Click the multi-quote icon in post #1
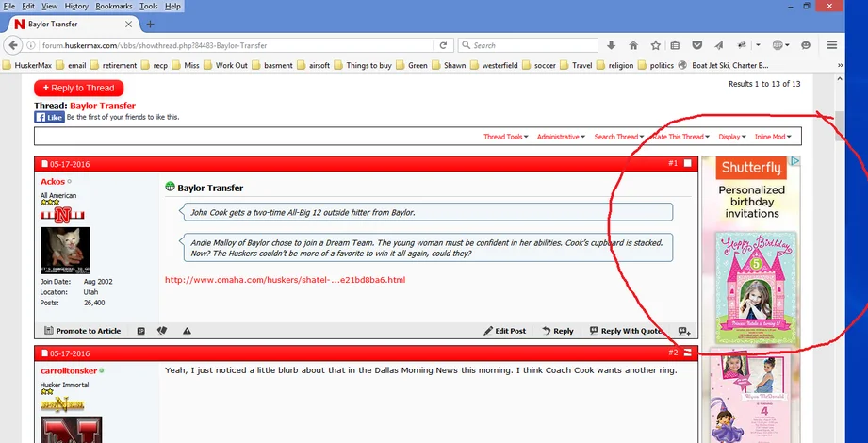This screenshot has width=868, height=443. click(x=684, y=331)
